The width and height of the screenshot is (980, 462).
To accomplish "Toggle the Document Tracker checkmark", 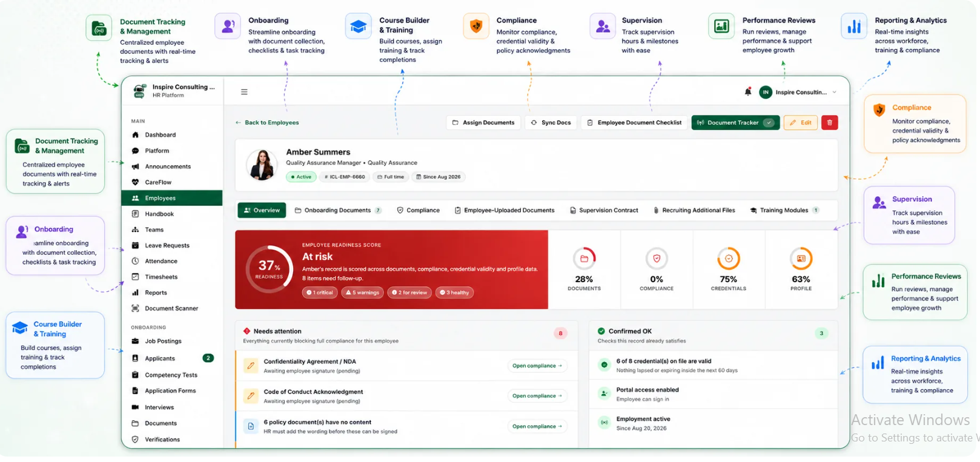I will [x=769, y=122].
